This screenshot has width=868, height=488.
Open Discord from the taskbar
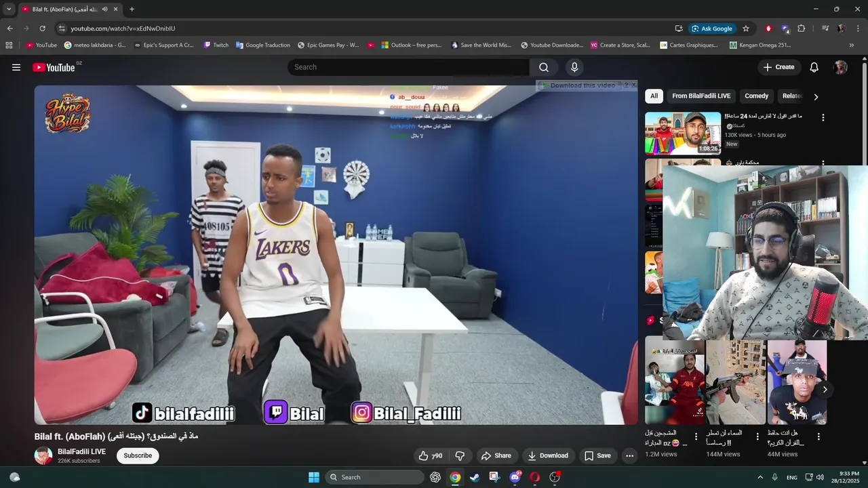[515, 477]
